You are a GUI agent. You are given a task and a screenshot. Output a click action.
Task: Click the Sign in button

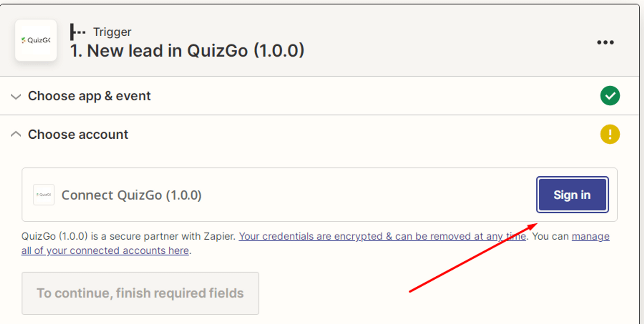572,195
